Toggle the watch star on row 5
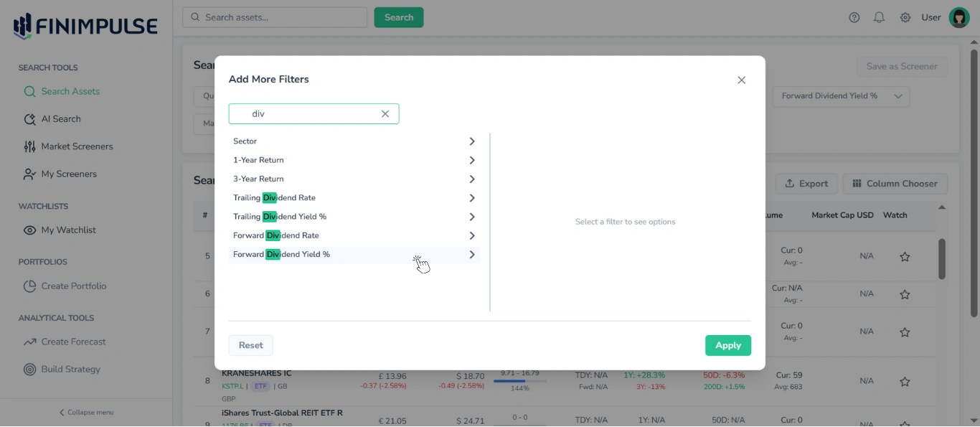The width and height of the screenshot is (980, 427). point(905,256)
